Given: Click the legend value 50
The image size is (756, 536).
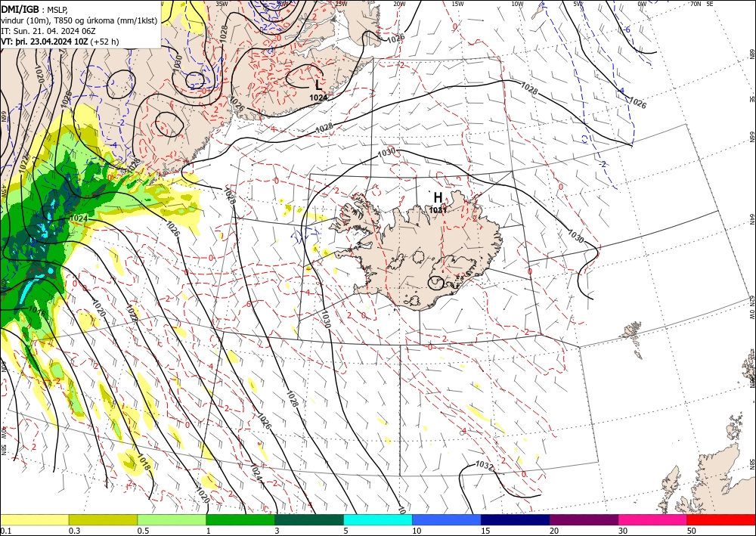Looking at the screenshot, I should [x=692, y=531].
